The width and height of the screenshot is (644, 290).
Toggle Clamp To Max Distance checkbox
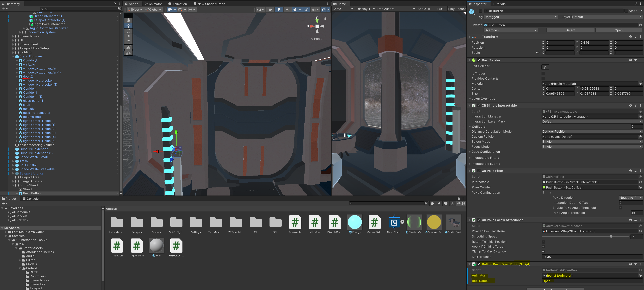point(543,251)
